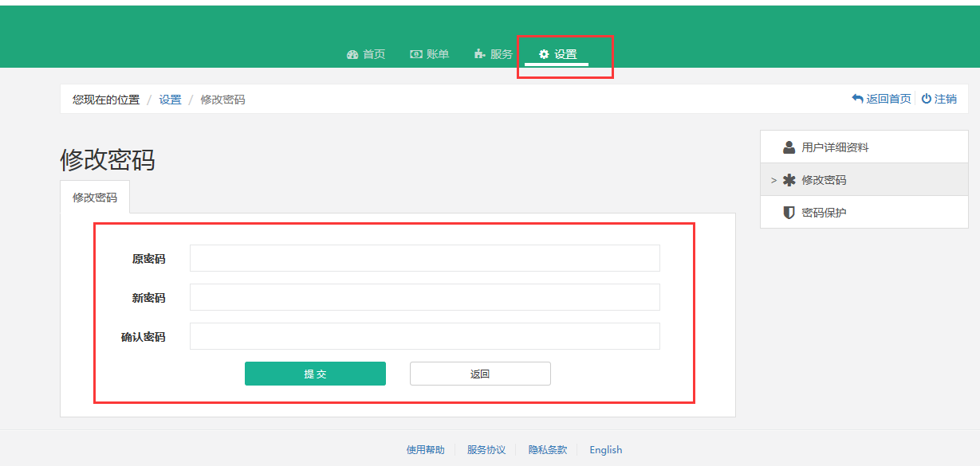
Task: Click the puzzle icon beside 服务
Action: point(480,54)
